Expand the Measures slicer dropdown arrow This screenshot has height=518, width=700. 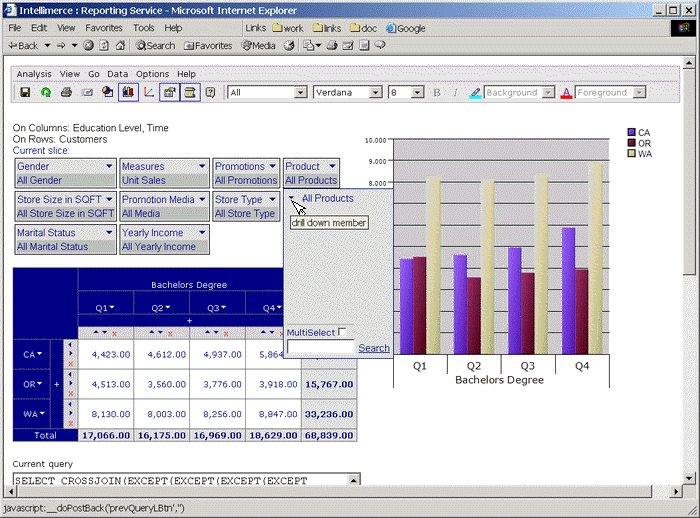(x=202, y=166)
